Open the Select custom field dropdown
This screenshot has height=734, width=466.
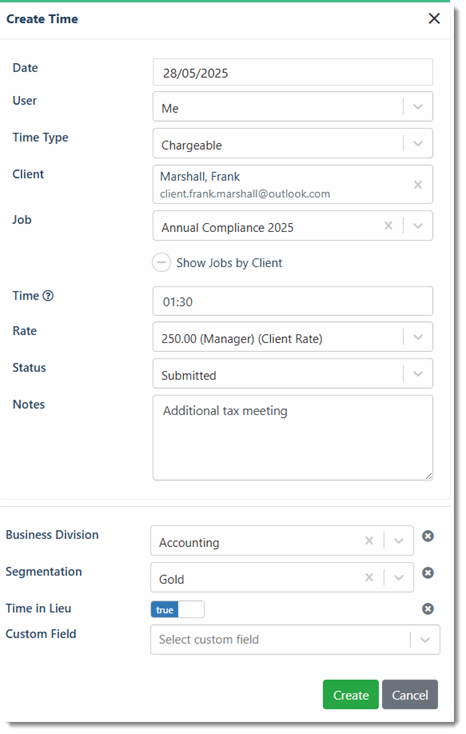295,639
